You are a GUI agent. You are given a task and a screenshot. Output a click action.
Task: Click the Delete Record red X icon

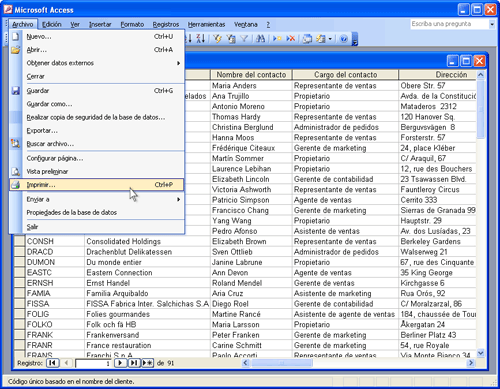(291, 39)
